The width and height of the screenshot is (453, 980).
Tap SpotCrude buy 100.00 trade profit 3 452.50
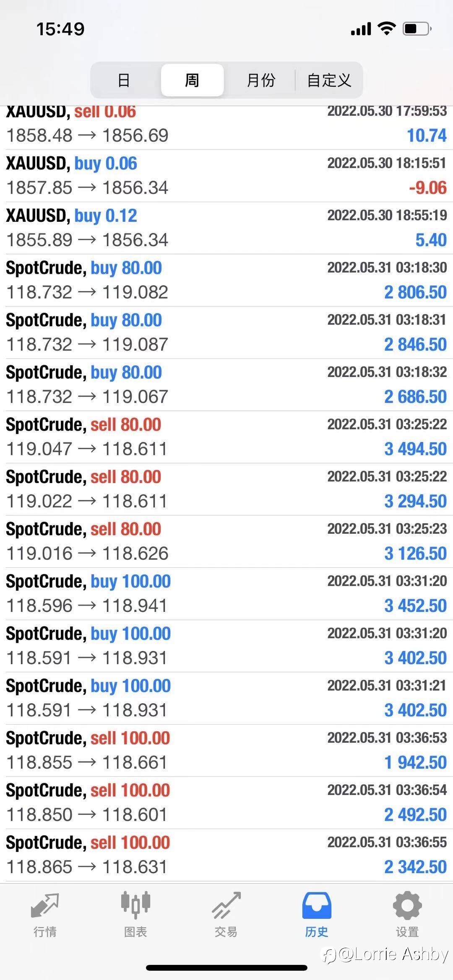click(226, 594)
